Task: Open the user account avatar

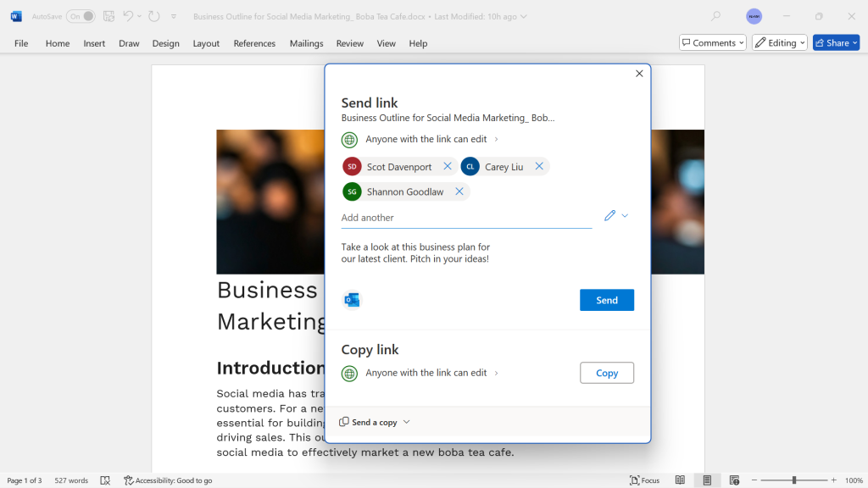Action: pyautogui.click(x=754, y=17)
